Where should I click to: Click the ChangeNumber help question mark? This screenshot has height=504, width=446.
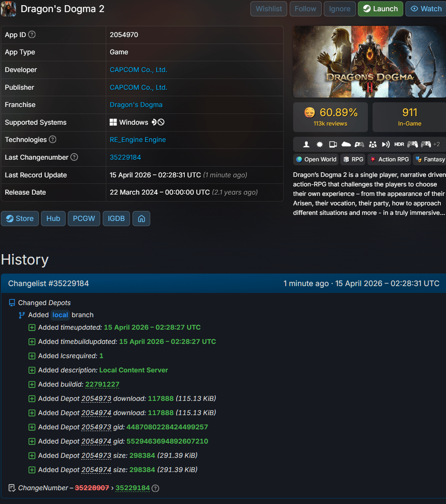pos(155,488)
